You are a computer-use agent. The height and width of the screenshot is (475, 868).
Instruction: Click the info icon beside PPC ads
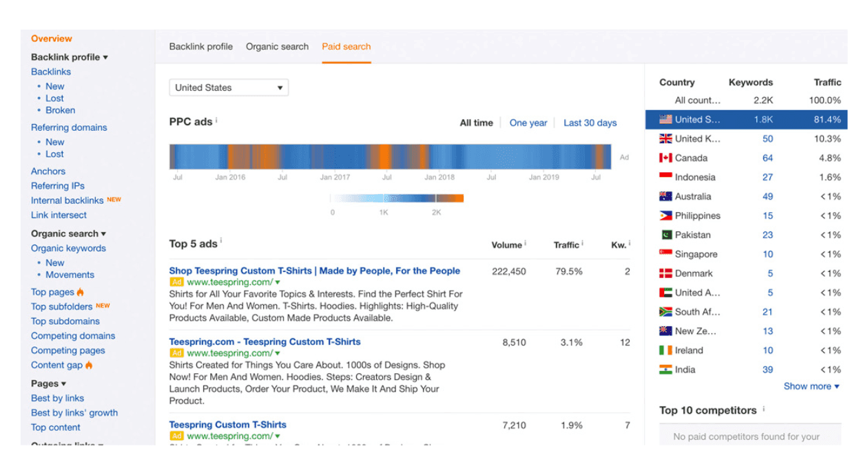(x=216, y=120)
